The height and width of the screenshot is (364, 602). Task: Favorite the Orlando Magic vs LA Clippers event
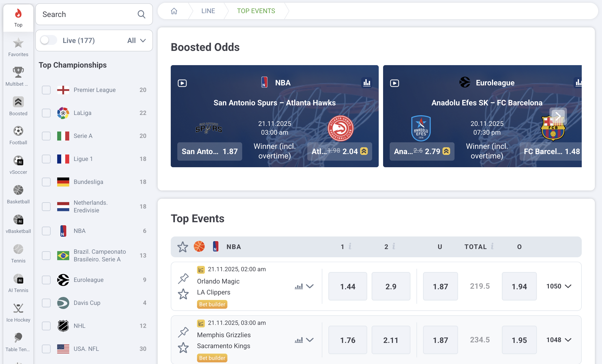(183, 294)
